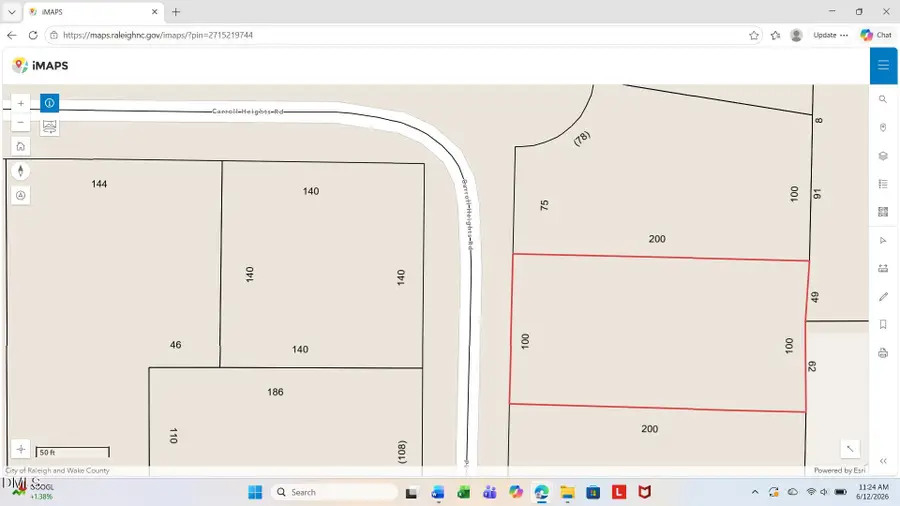Open the basemap gallery grid icon
Screen dimensions: 900x506
point(883,212)
